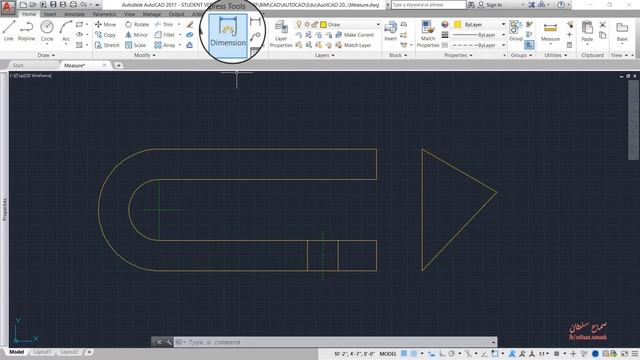
Task: Expand the Layers panel dropdown
Action: [x=324, y=55]
